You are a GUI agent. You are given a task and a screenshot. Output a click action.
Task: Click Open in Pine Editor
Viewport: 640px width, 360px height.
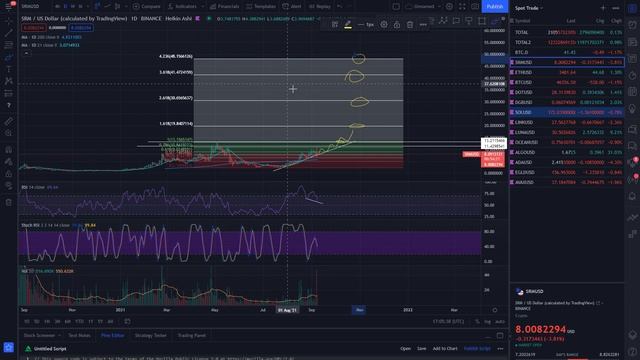click(x=405, y=349)
